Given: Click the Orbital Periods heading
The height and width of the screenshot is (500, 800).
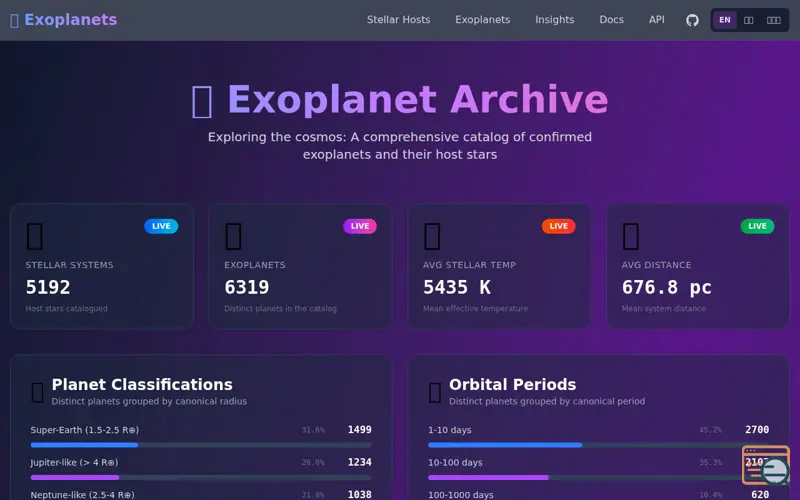Looking at the screenshot, I should [x=512, y=384].
